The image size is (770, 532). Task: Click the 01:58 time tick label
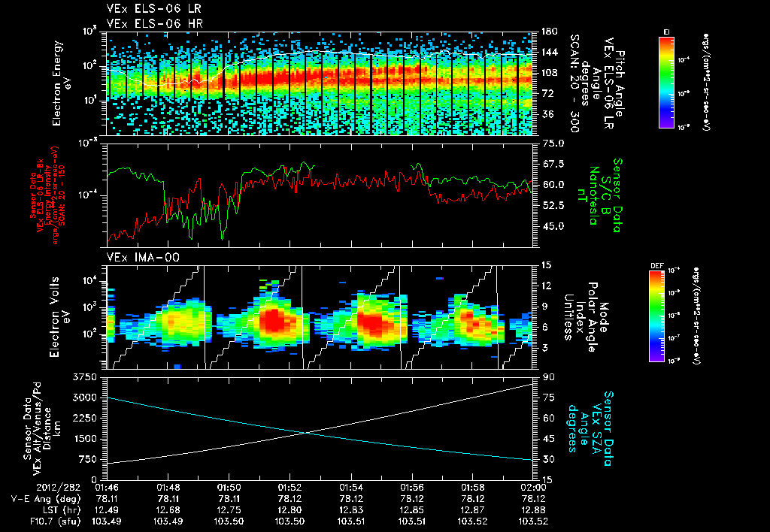click(472, 488)
